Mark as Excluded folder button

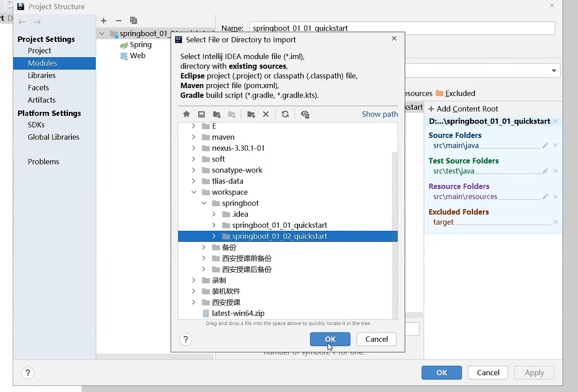tap(455, 93)
